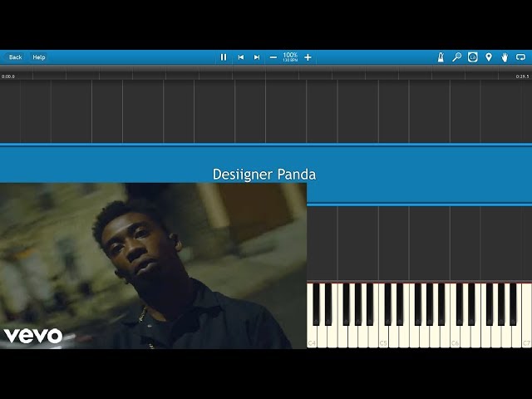532x399 pixels.
Task: Click the 0:29.5 total time label
Action: (522, 76)
